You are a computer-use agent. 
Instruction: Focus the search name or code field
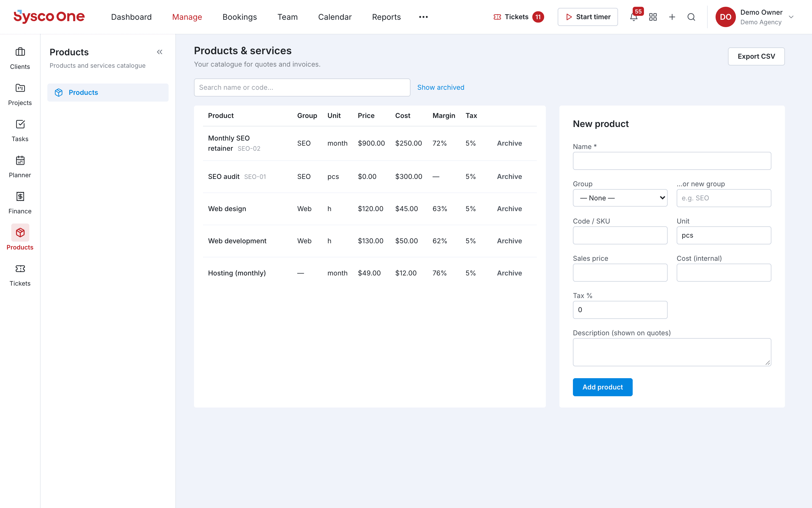coord(302,87)
